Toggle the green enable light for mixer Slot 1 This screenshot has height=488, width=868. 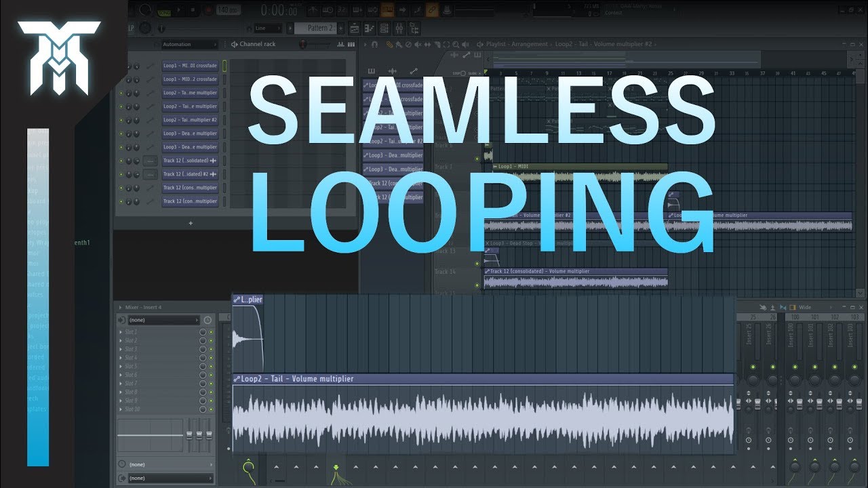(211, 332)
